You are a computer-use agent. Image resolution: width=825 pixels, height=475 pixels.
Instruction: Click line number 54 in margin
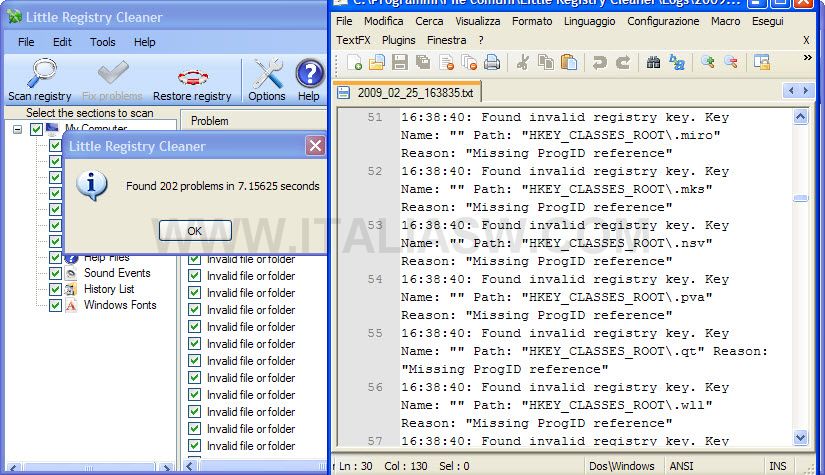point(375,279)
